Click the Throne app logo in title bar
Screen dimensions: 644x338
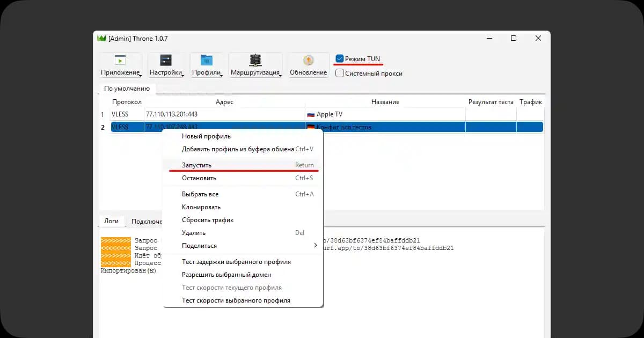coord(101,38)
